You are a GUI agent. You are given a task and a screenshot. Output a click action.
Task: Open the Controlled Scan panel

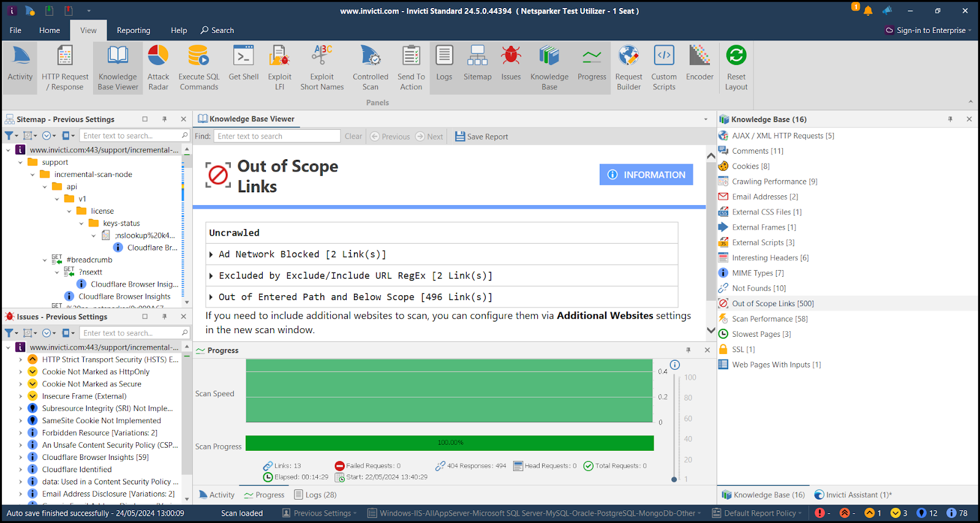tap(370, 67)
